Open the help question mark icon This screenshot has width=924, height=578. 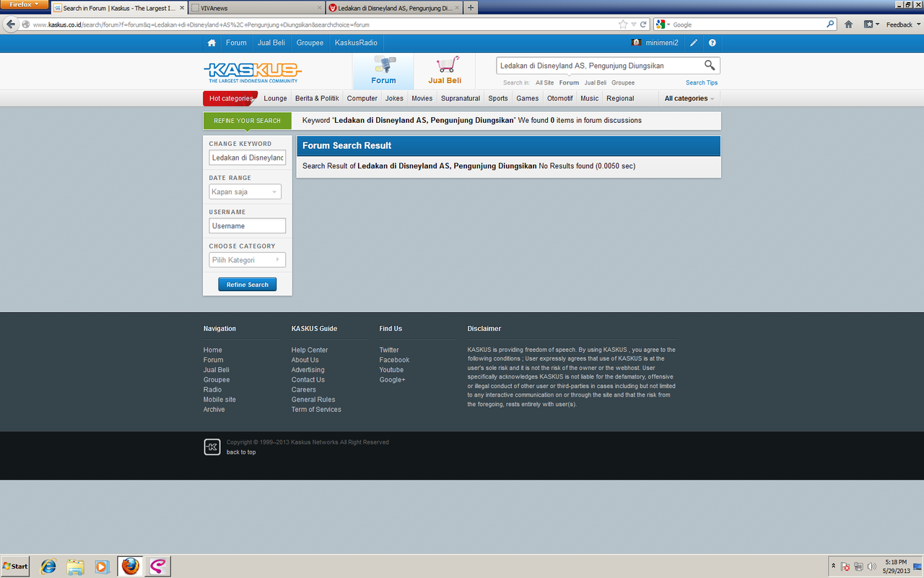pos(712,43)
